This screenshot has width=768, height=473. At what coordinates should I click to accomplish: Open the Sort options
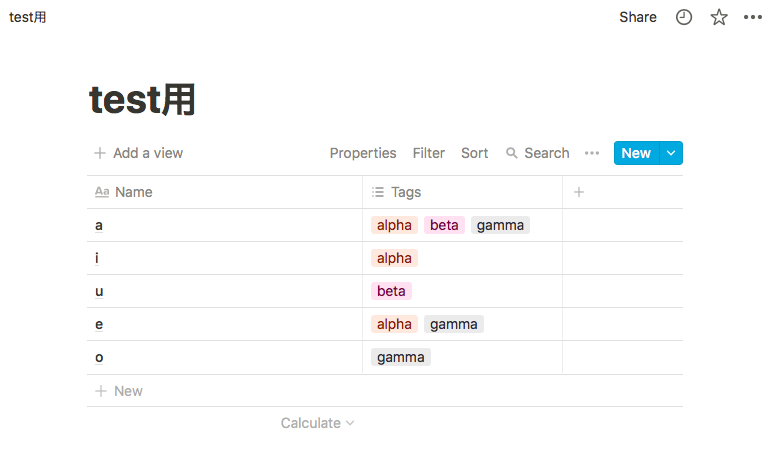[x=475, y=153]
